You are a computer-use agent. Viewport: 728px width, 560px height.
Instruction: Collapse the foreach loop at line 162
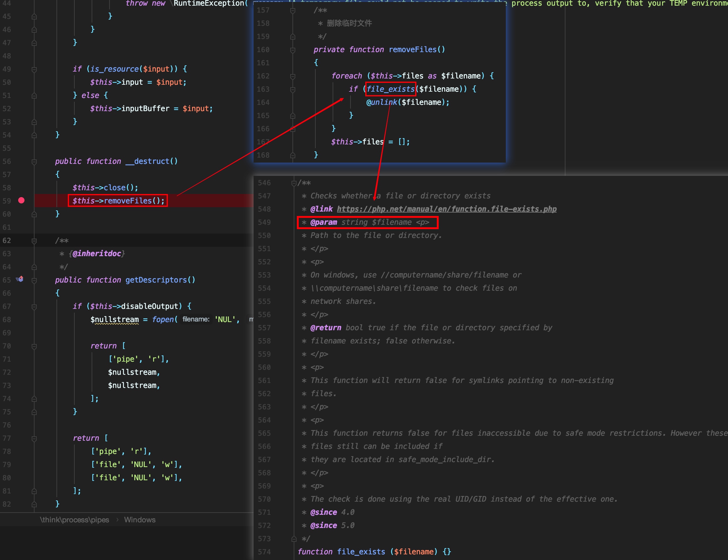[x=292, y=76]
